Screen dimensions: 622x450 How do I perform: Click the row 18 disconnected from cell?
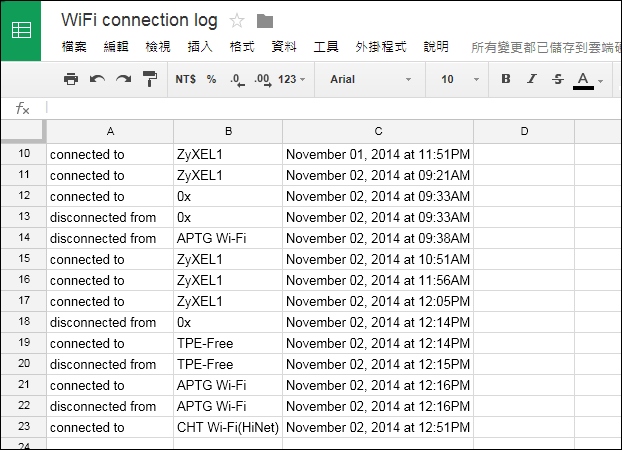(110, 322)
